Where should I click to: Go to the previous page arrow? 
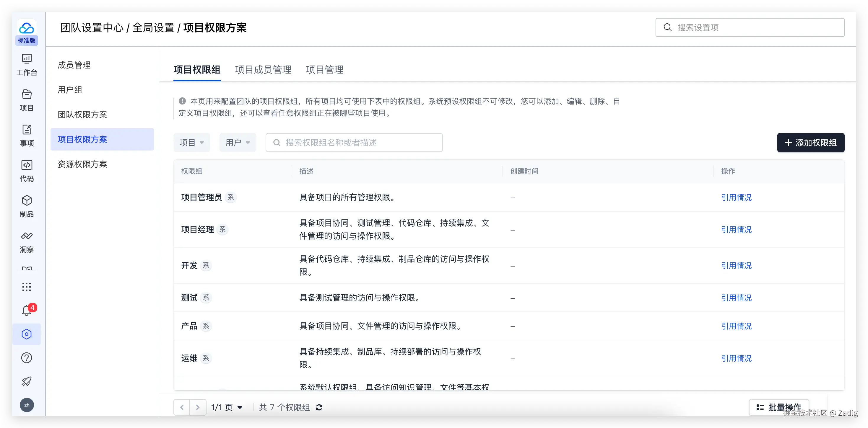pos(182,407)
